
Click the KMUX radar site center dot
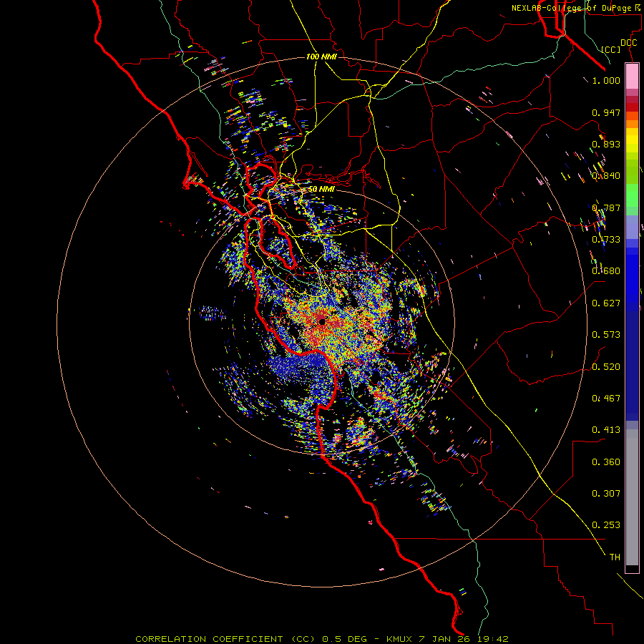pyautogui.click(x=322, y=321)
